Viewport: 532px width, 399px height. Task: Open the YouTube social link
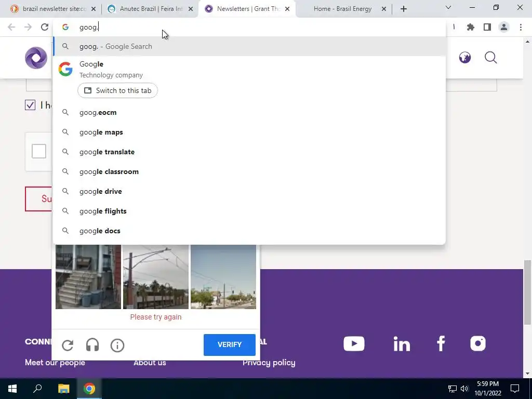(354, 344)
